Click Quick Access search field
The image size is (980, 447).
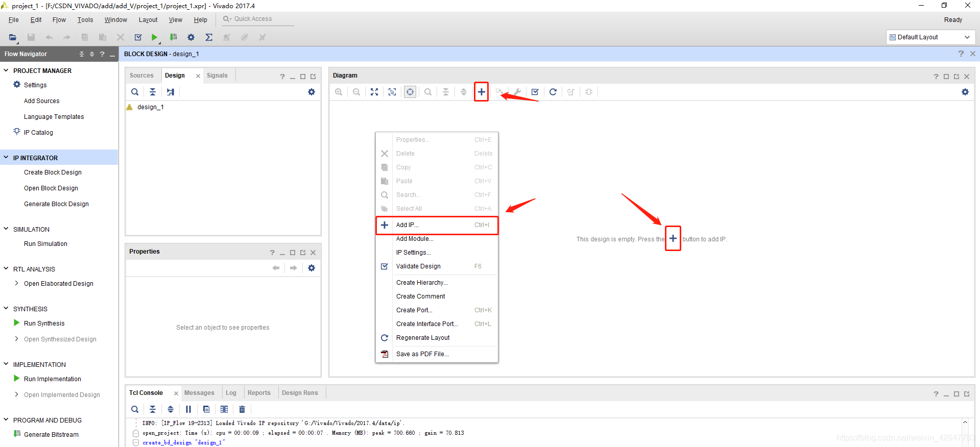click(258, 19)
